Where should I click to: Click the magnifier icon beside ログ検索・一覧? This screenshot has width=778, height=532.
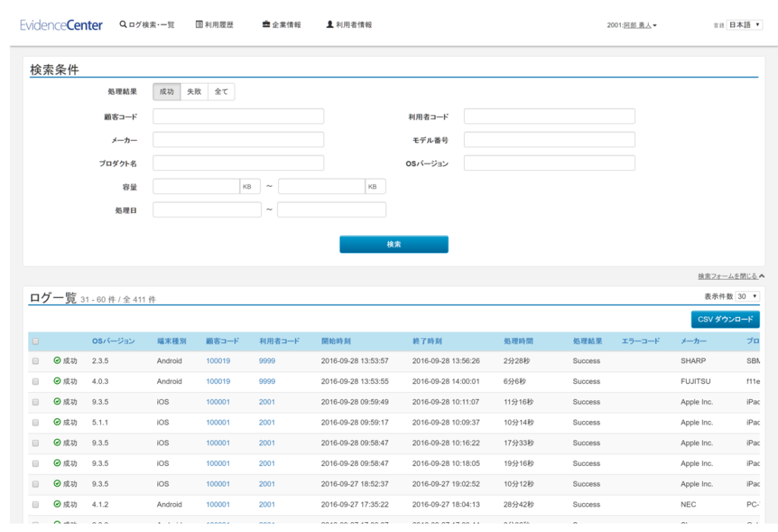122,24
